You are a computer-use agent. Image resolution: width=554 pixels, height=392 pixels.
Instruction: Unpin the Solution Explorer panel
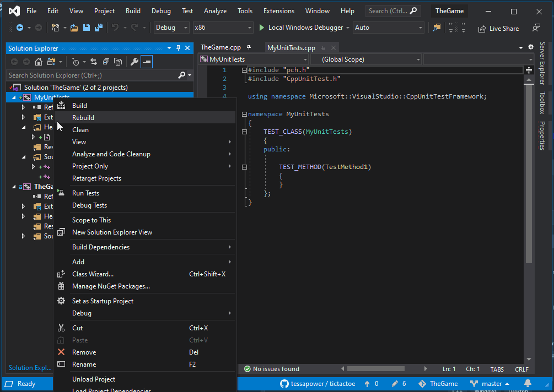coord(179,48)
